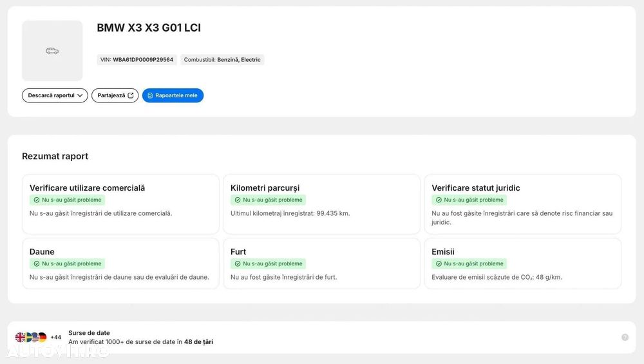The height and width of the screenshot is (364, 644).
Task: Click the car placeholder thumbnail
Action: pyautogui.click(x=52, y=50)
